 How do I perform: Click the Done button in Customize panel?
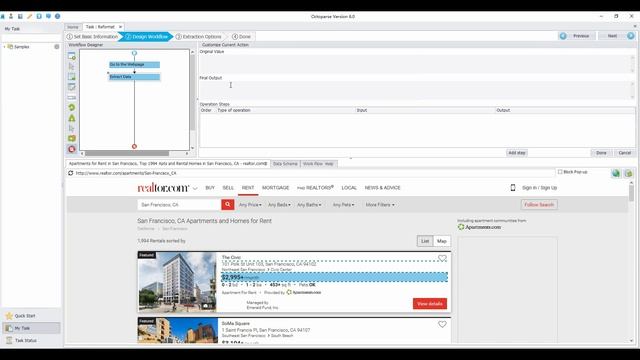tap(601, 153)
